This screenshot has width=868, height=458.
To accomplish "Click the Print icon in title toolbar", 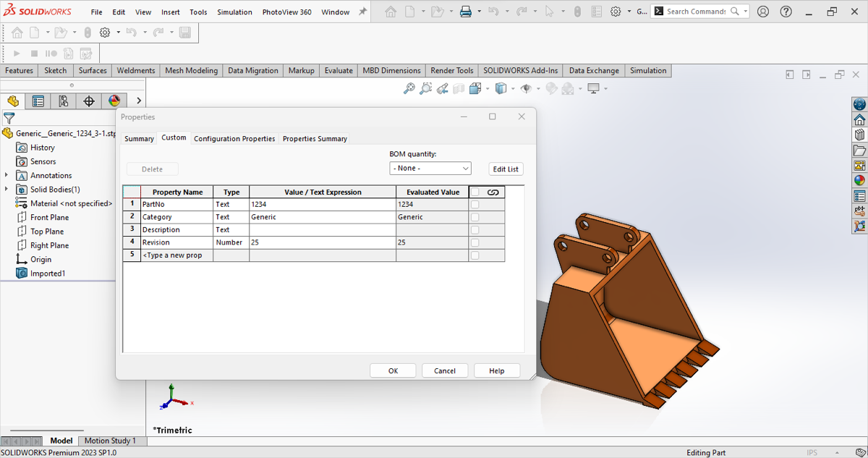I will [x=466, y=12].
